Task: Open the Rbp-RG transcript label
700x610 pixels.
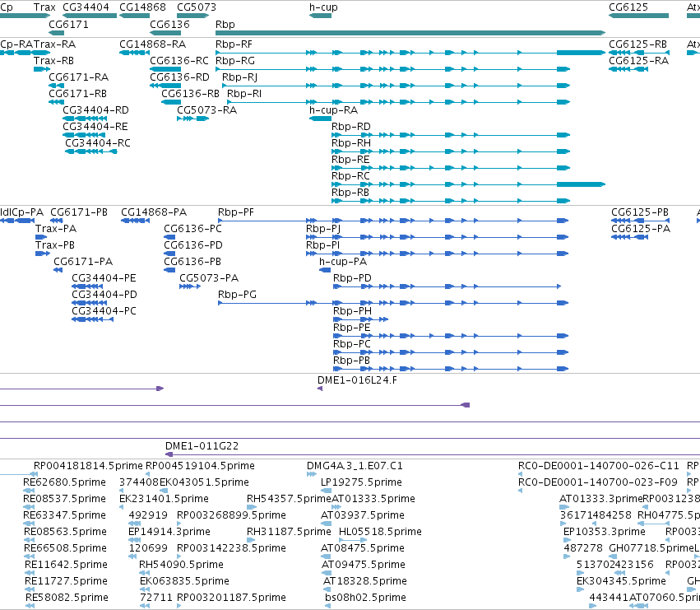Action: pyautogui.click(x=235, y=61)
